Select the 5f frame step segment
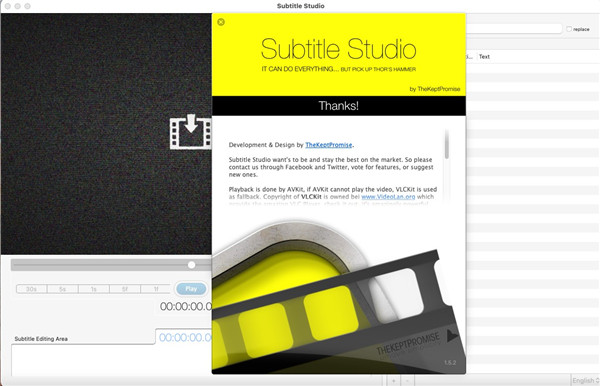 [125, 289]
